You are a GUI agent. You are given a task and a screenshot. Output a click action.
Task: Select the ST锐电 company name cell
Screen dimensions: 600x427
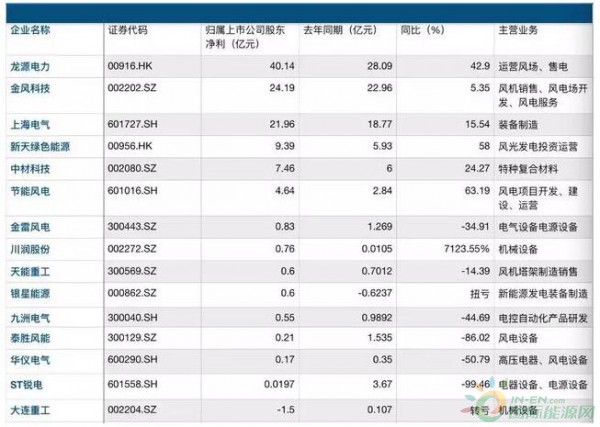pyautogui.click(x=26, y=384)
